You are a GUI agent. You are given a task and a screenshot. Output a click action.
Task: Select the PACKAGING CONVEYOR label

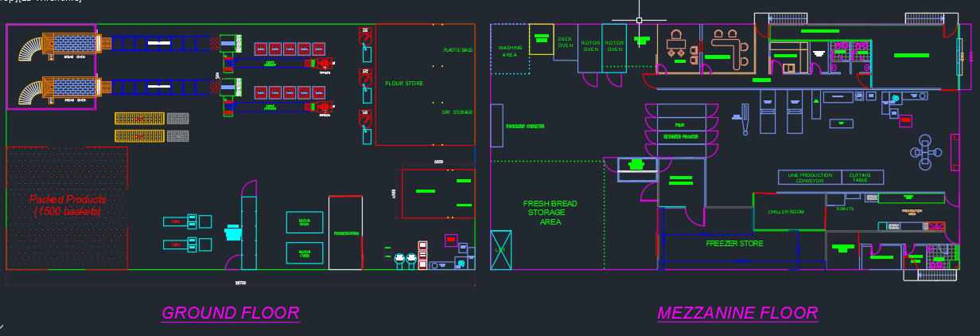point(525,126)
